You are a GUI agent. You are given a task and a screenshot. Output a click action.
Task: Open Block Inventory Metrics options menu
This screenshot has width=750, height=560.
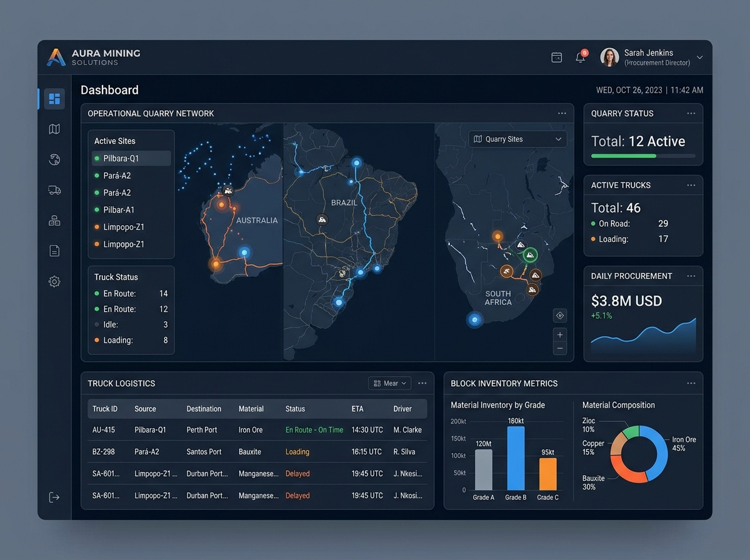691,383
